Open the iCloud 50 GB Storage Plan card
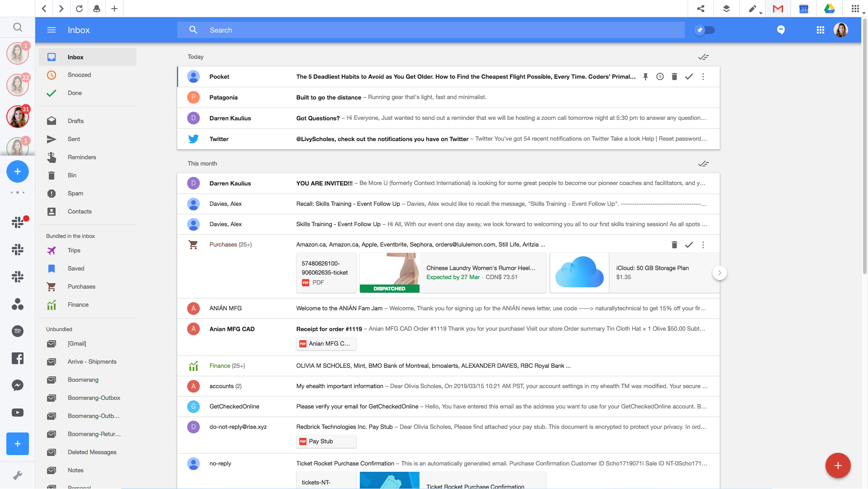This screenshot has width=868, height=489. coord(634,273)
